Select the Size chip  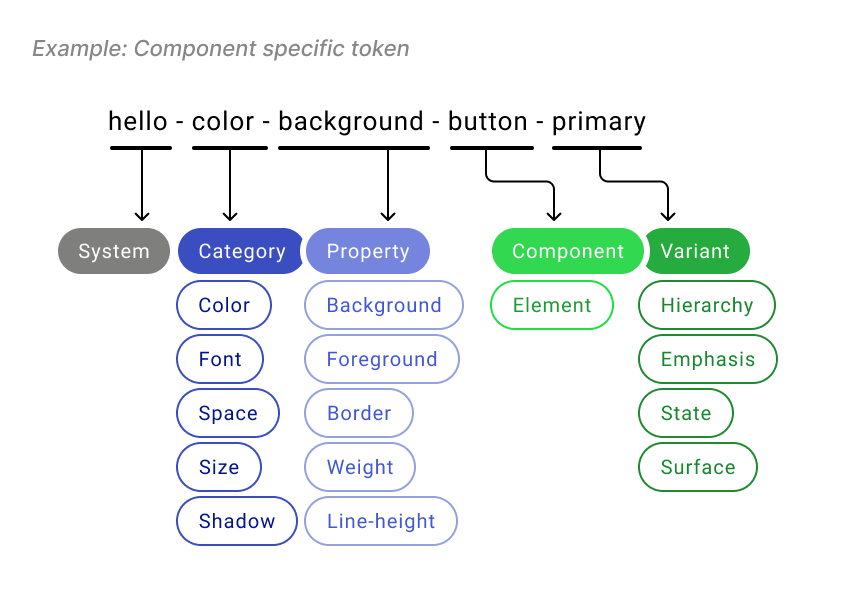pos(219,467)
